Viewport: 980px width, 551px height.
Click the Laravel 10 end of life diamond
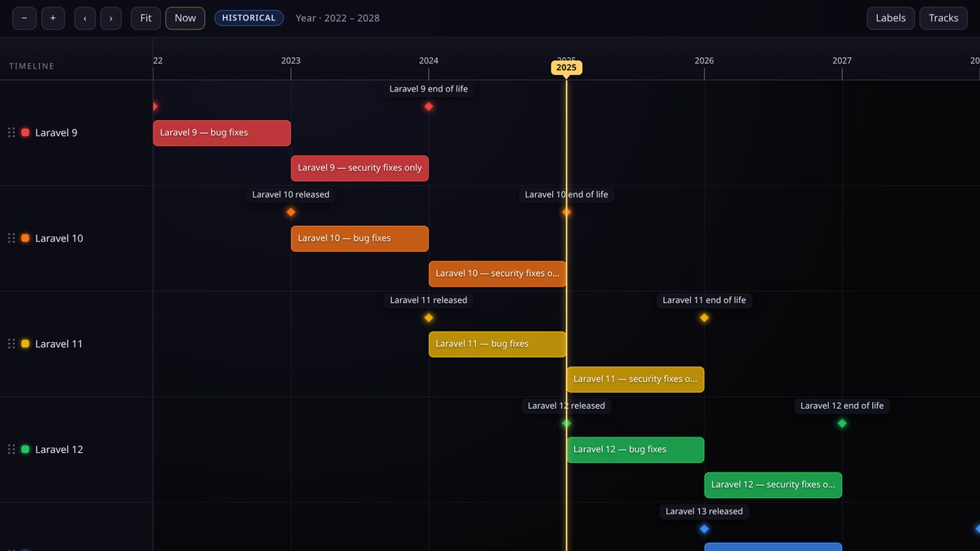click(x=567, y=212)
